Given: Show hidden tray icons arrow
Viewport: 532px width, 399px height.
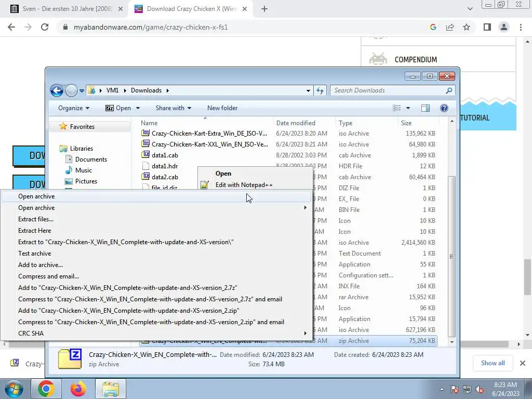Looking at the screenshot, I should tap(442, 390).
